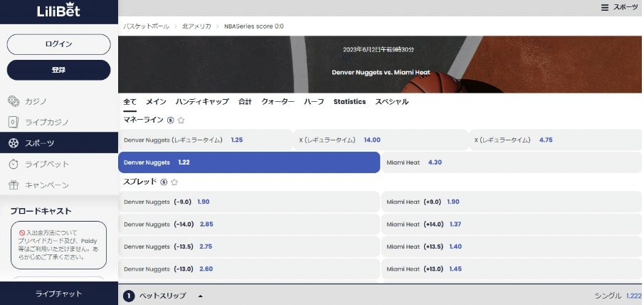Screen dimensions: 644x305
Task: Deselect Denver Nuggets 1.22 moneyline bet
Action: pos(249,162)
